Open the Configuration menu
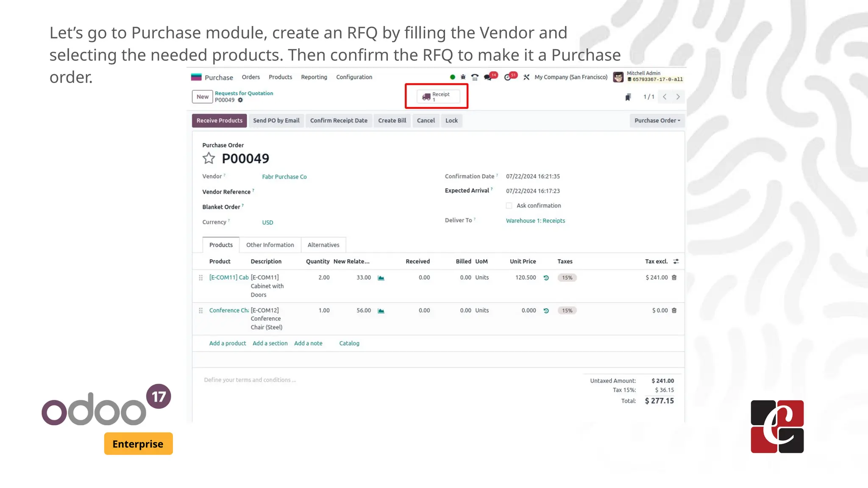 (x=354, y=77)
